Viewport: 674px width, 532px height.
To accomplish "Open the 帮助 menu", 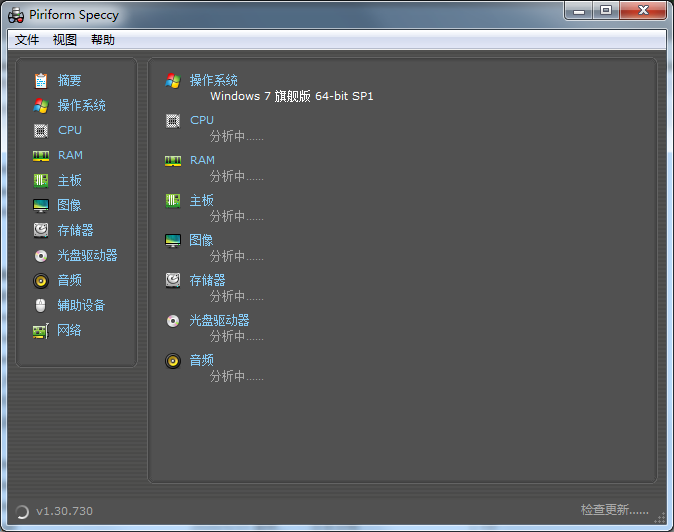I will (103, 40).
